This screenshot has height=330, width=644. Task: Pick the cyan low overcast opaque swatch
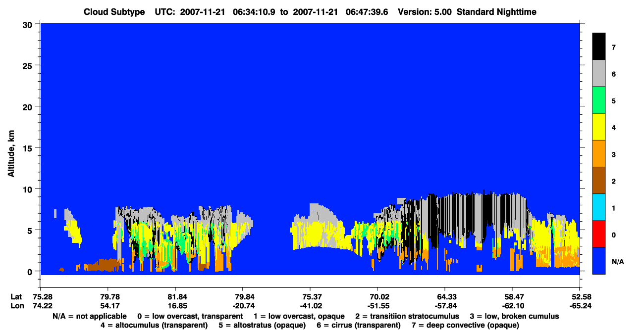(x=599, y=207)
